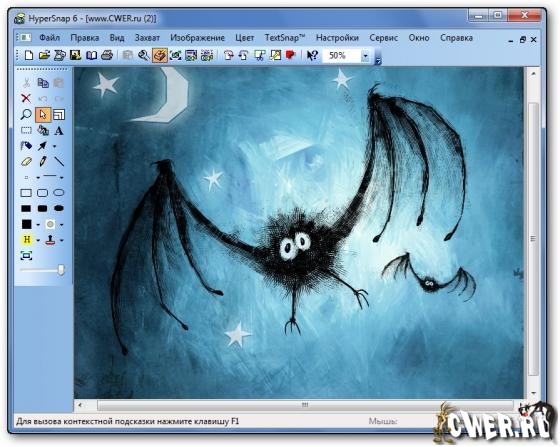
Task: Click the vertical scrollbar down arrow
Action: [x=534, y=393]
